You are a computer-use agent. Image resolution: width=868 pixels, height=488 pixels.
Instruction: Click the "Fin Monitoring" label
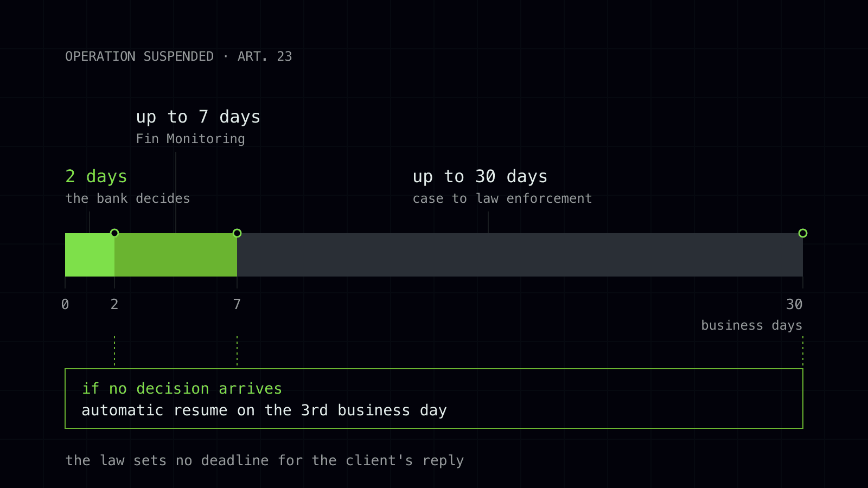[x=190, y=139]
